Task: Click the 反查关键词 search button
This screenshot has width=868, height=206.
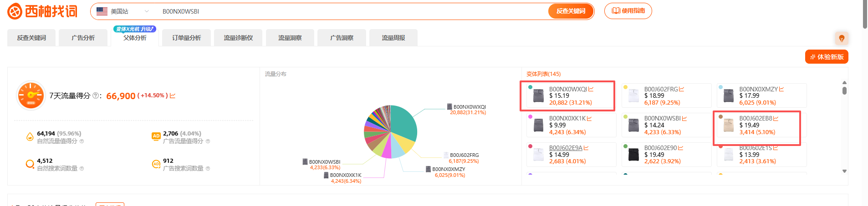Action: tap(571, 11)
